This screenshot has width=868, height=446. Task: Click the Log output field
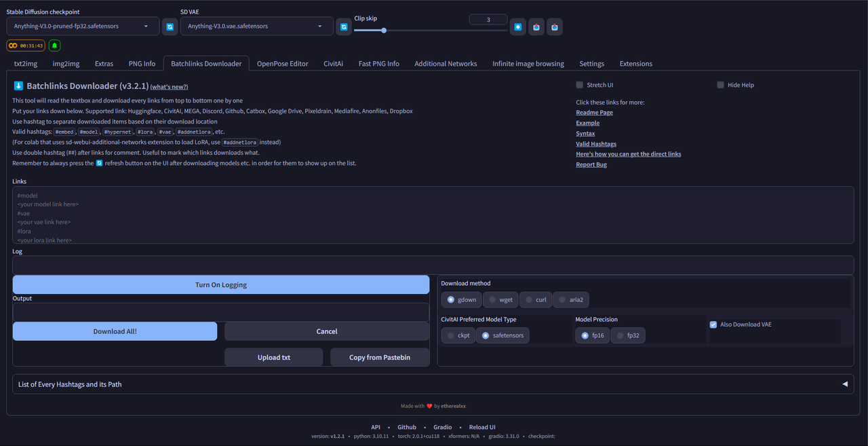[433, 265]
